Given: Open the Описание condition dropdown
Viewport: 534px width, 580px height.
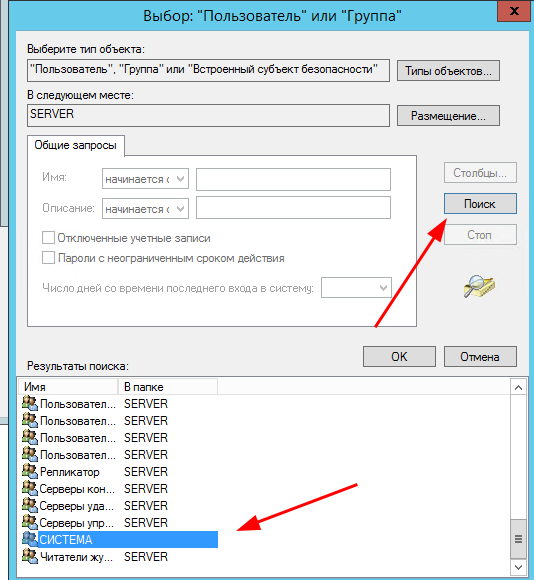Looking at the screenshot, I should pos(145,209).
